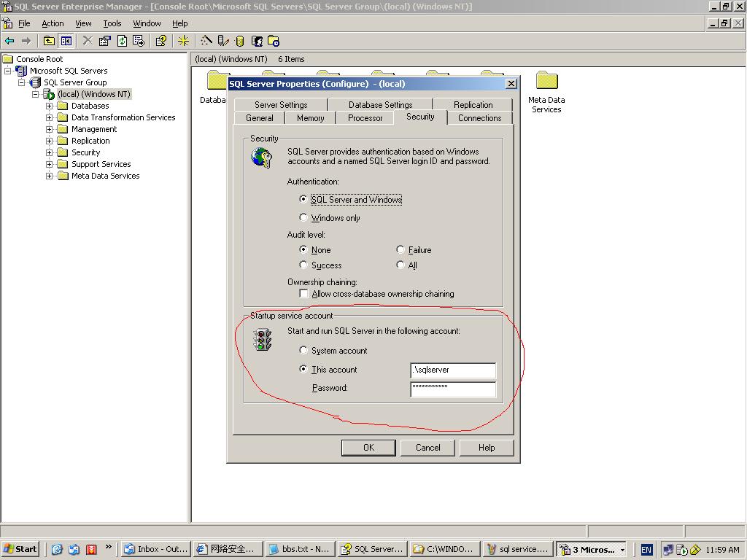Click the Password input field
The width and height of the screenshot is (747, 560).
[453, 388]
